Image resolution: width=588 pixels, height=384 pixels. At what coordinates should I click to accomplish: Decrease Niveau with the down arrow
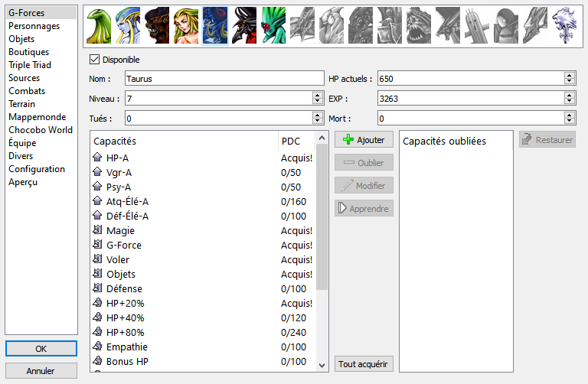point(318,101)
